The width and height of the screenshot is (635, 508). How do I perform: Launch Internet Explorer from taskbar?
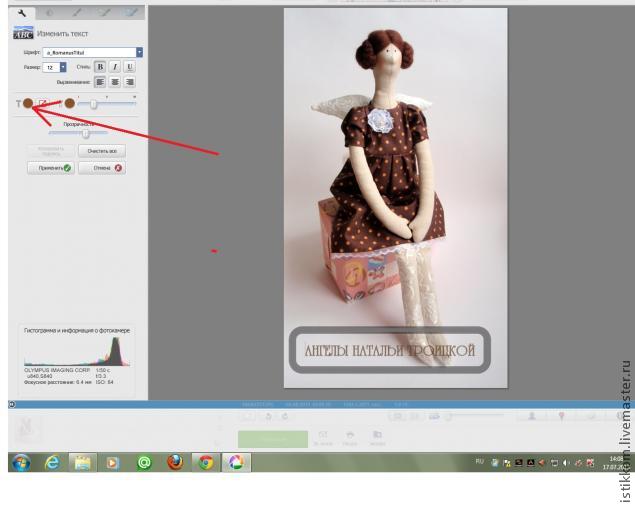pyautogui.click(x=52, y=462)
